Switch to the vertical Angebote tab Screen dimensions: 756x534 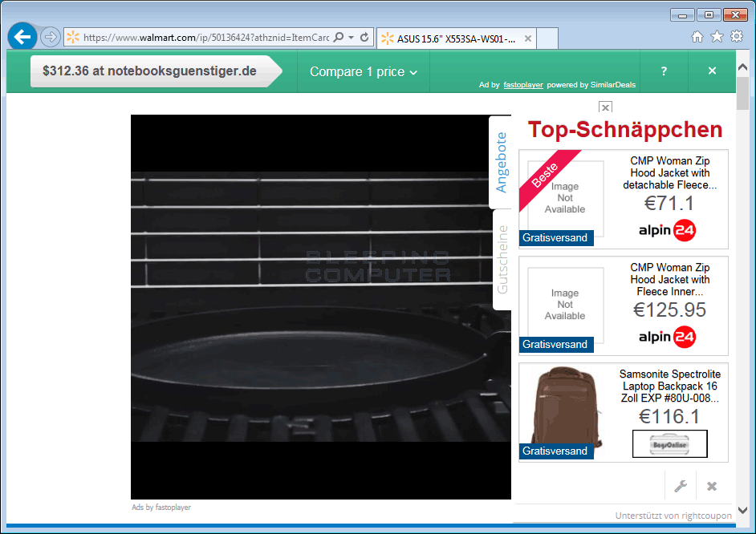click(x=502, y=160)
